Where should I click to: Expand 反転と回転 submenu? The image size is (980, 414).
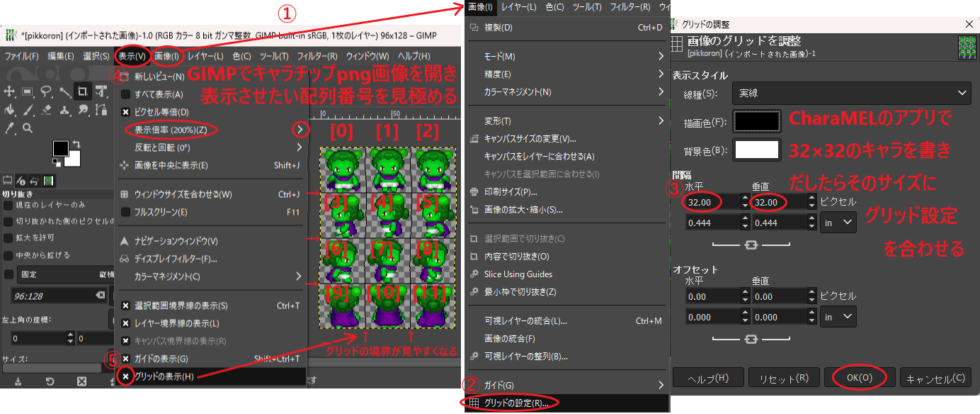pyautogui.click(x=211, y=147)
